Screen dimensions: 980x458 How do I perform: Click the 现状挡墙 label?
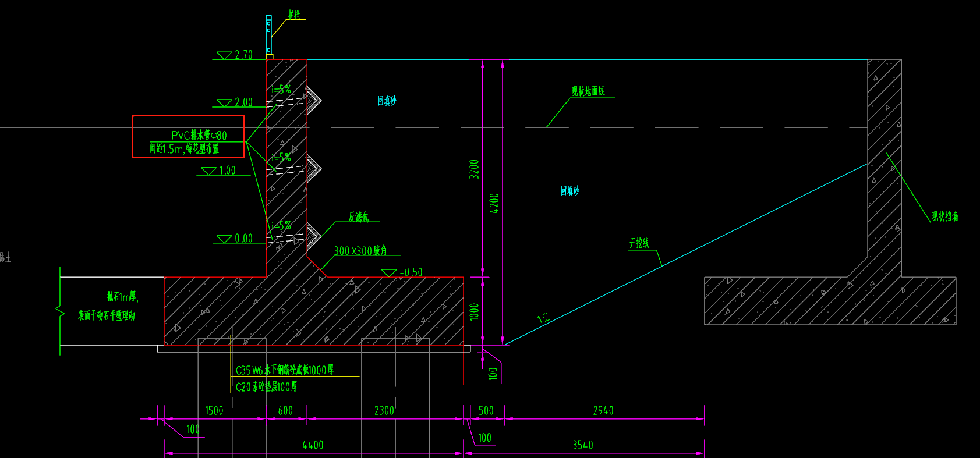944,216
